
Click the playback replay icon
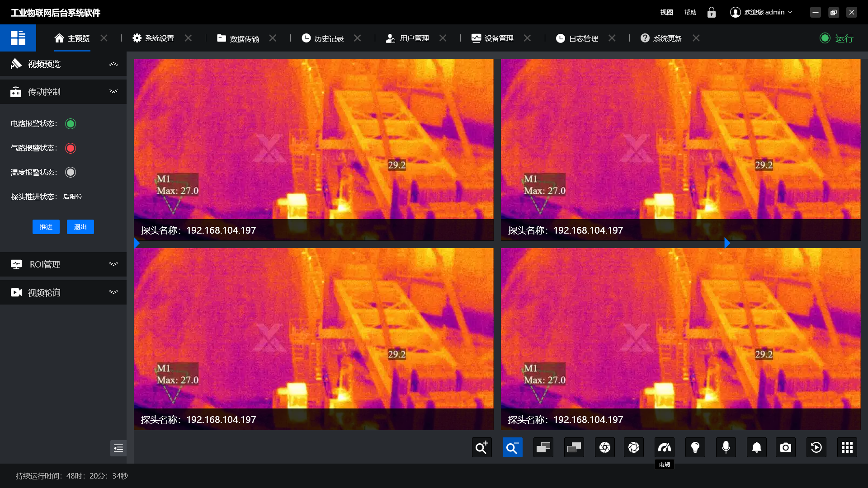(x=816, y=447)
